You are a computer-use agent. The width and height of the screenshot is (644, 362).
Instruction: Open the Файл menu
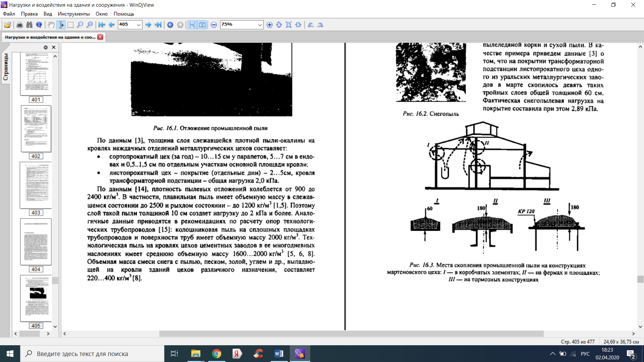9,14
